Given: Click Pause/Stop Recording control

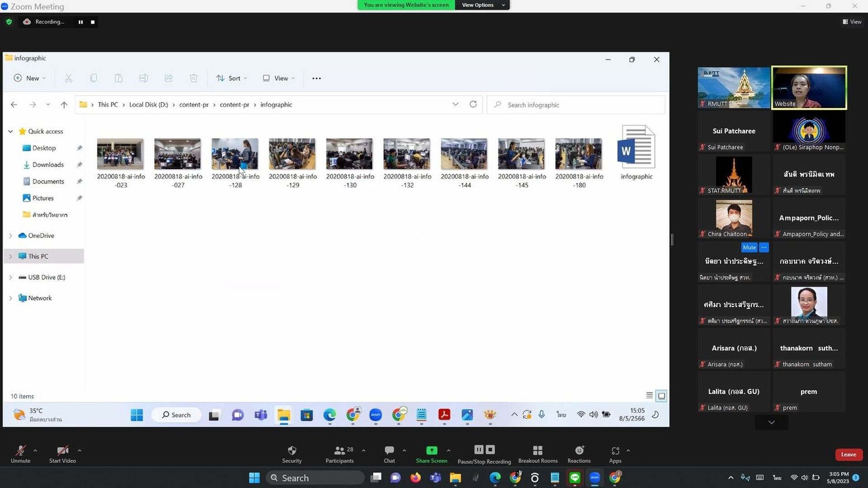Looking at the screenshot, I should (484, 454).
